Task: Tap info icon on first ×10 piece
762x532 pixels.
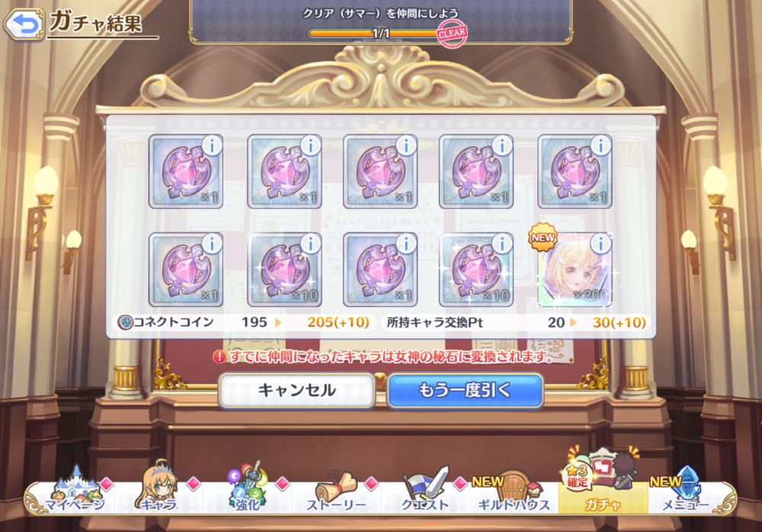Action: (x=311, y=244)
